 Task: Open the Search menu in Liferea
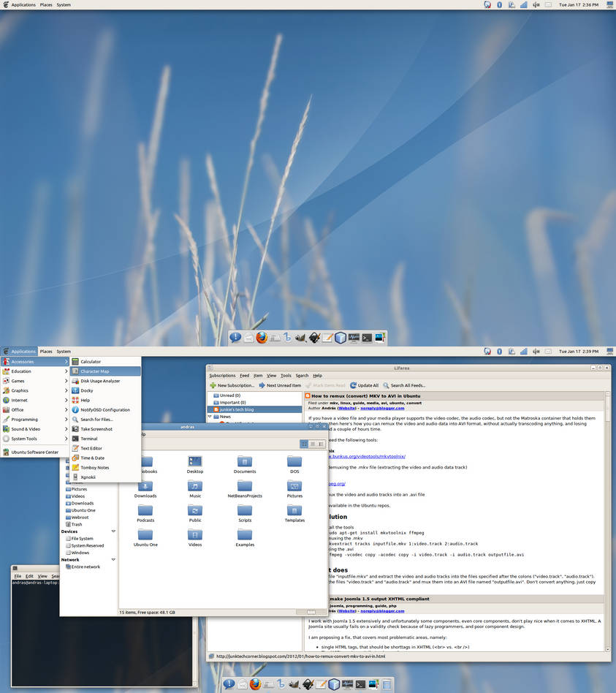tap(302, 375)
